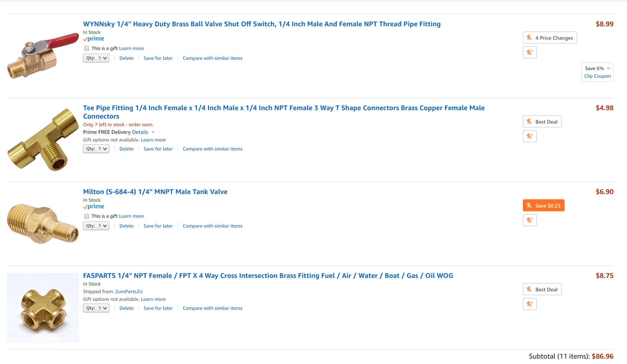627x364 pixels.
Task: Open the Qty dropdown for the WYNNsky ball valve
Action: (x=96, y=58)
